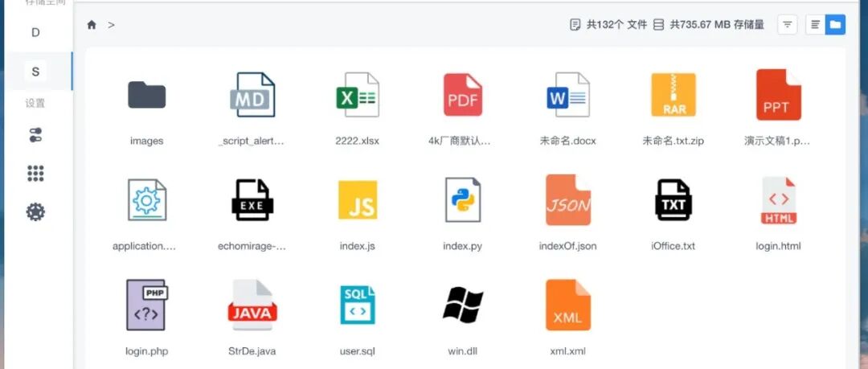Open the images folder icon
The image size is (868, 369).
147,95
